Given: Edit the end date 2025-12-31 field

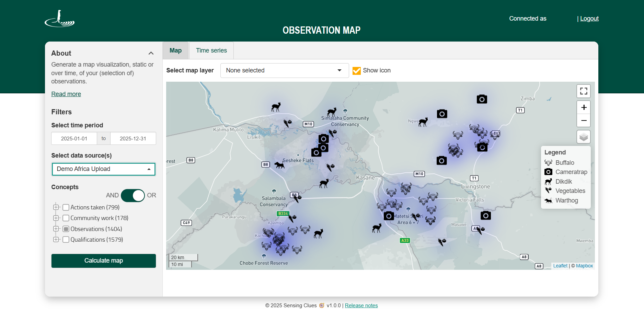Looking at the screenshot, I should 133,138.
